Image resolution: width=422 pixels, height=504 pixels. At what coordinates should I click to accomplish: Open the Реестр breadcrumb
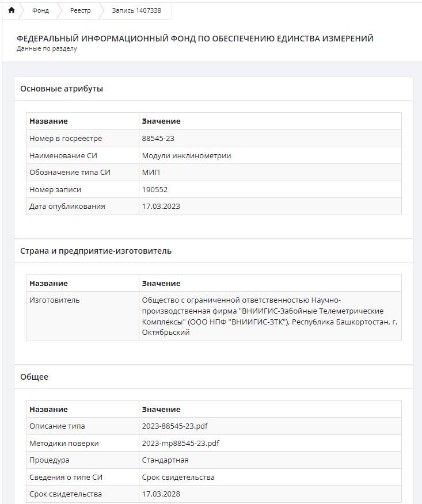pos(81,10)
